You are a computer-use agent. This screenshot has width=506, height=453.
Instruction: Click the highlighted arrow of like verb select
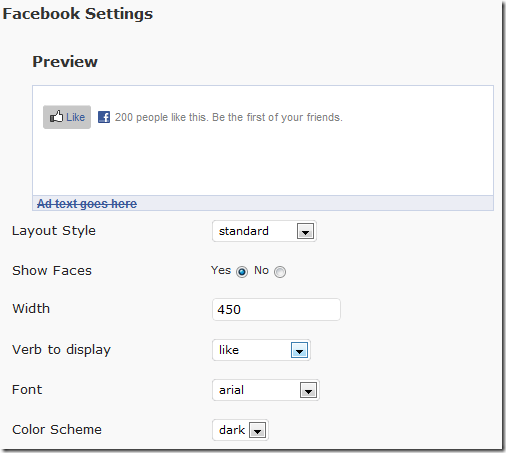[x=299, y=350]
